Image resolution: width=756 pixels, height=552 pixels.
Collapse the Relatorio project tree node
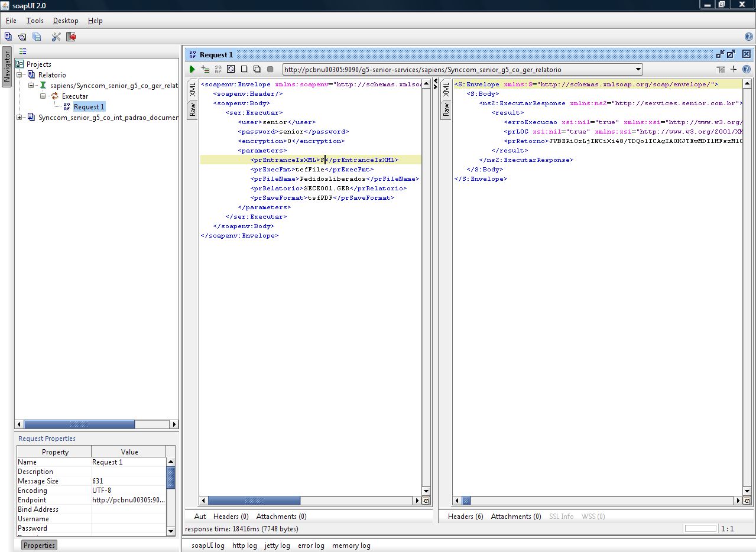(x=20, y=75)
